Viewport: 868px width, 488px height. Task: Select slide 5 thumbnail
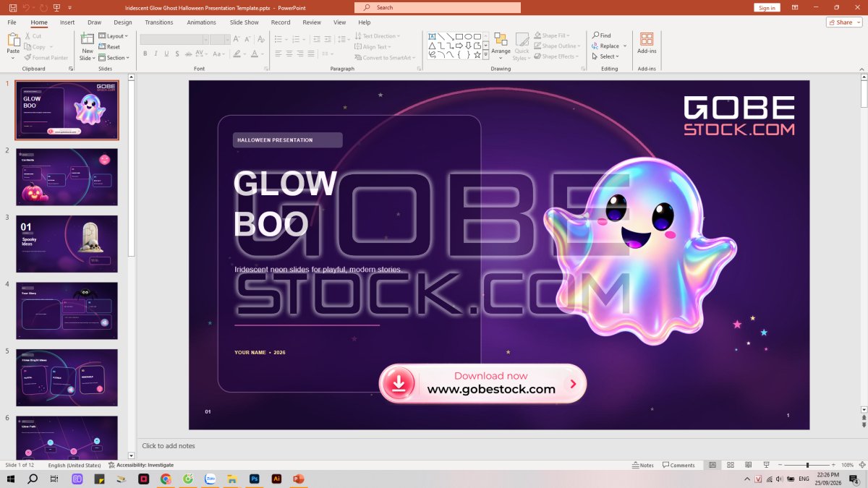[67, 377]
